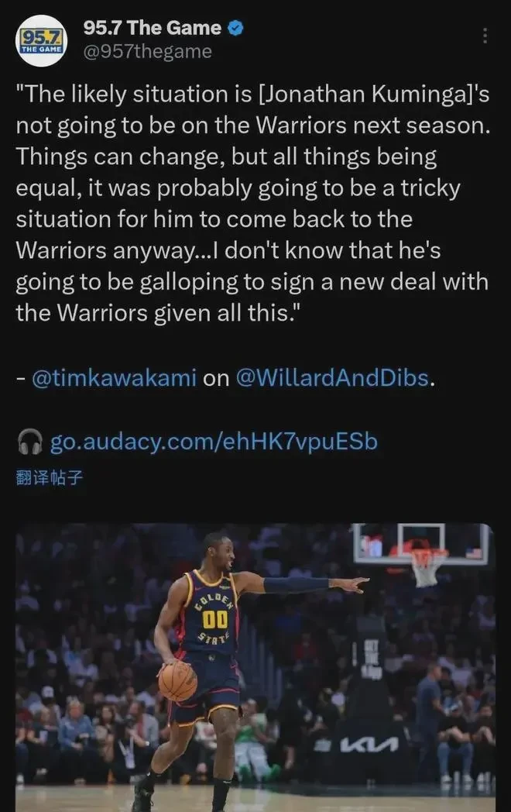Open the @WillardAndDibs mention
Image resolution: width=511 pixels, height=812 pixels.
point(332,378)
